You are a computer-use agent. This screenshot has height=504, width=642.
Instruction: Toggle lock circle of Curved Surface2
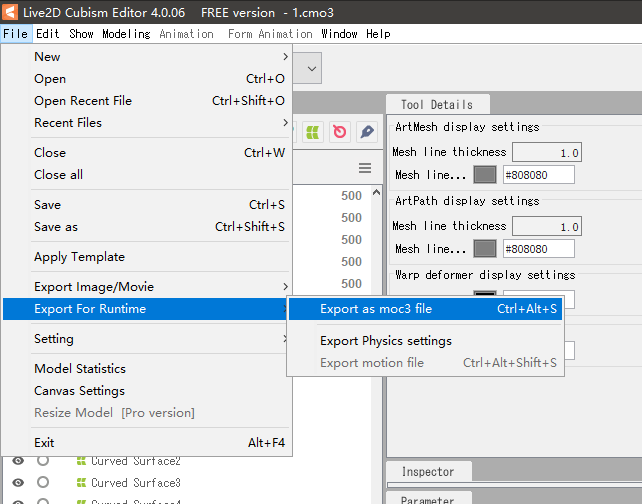[43, 461]
